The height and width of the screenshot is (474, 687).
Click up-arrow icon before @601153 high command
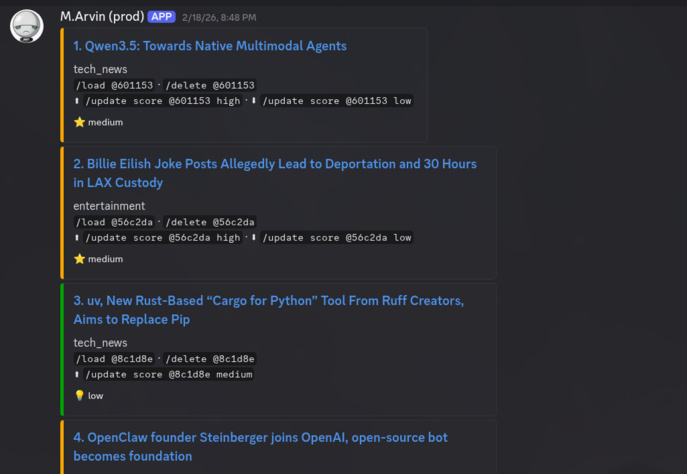pyautogui.click(x=78, y=100)
